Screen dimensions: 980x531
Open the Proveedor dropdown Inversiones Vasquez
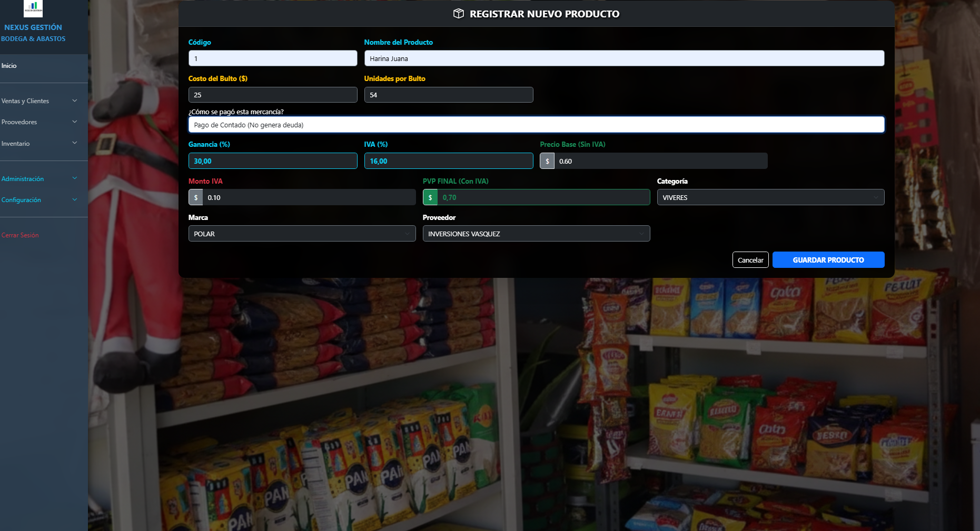click(x=536, y=234)
